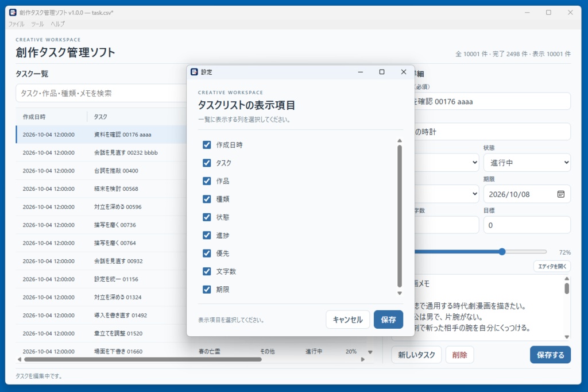588x392 pixels.
Task: Toggle the 種類 checkbox
Action: coord(207,199)
